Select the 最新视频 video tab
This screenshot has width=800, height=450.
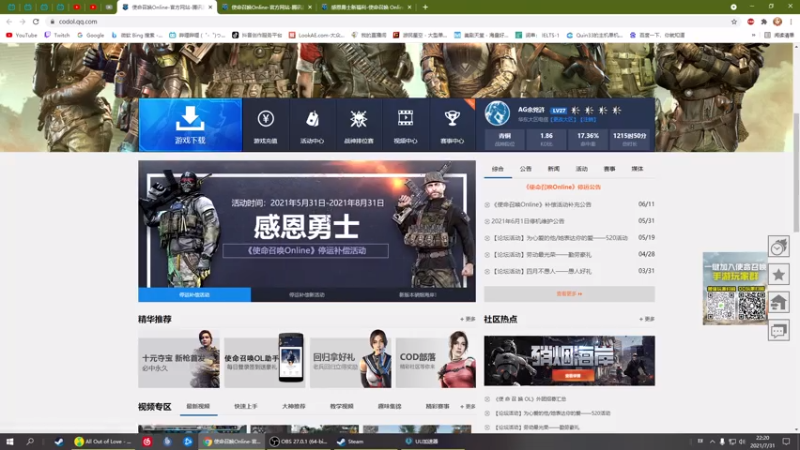[198, 407]
